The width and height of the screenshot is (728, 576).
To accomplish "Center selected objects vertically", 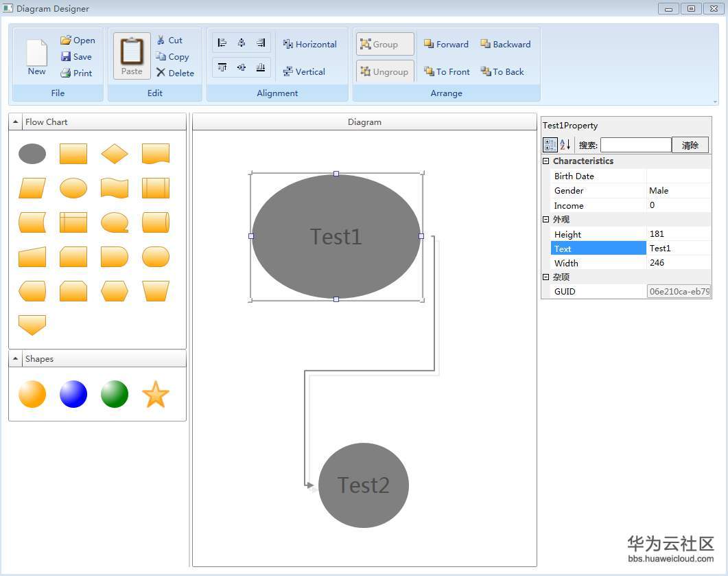I will click(x=242, y=67).
